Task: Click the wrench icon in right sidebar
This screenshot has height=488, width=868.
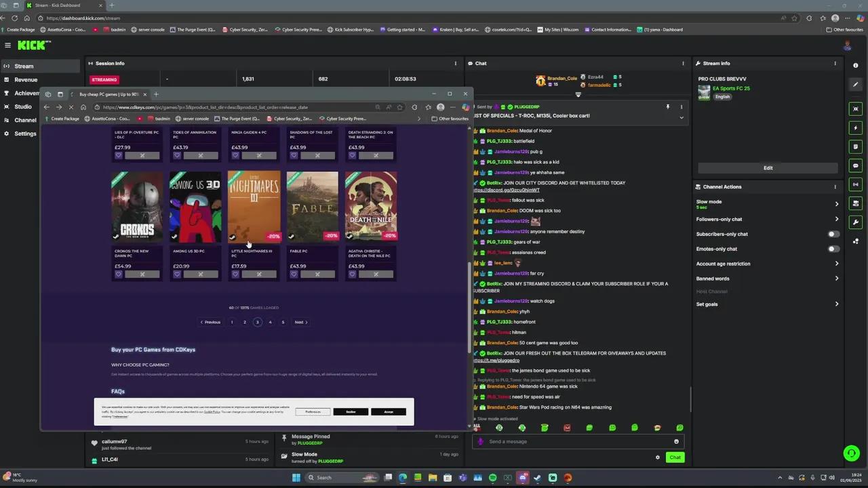Action: (855, 222)
